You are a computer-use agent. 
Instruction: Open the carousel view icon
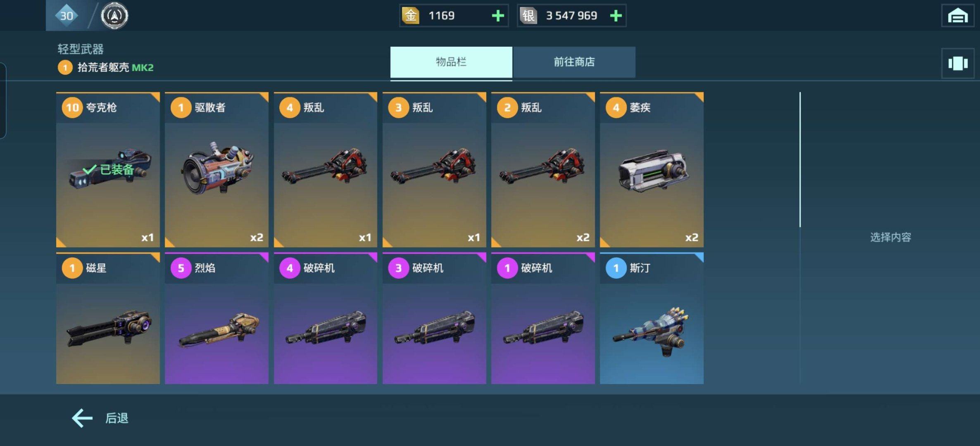pyautogui.click(x=958, y=63)
